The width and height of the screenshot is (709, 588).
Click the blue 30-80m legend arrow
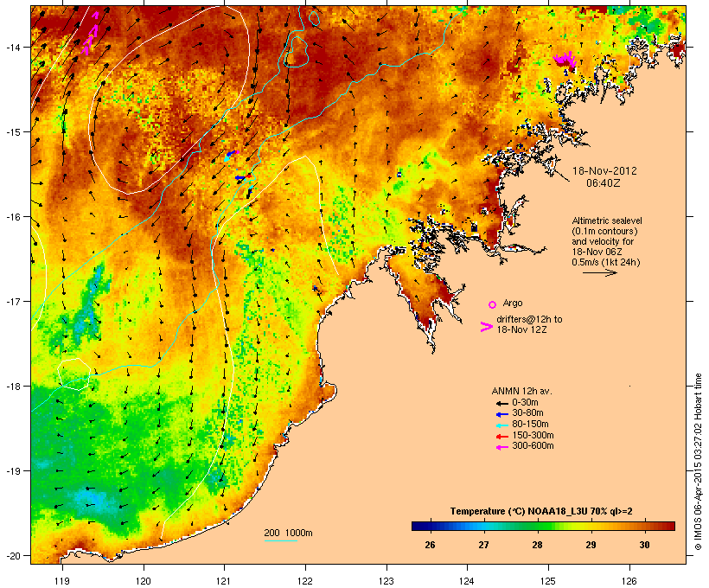click(x=502, y=414)
